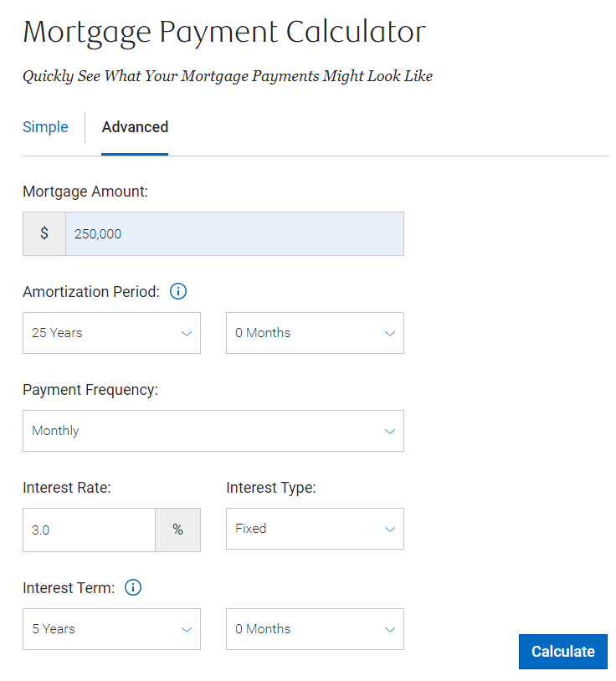Open the Interest Type dropdown
Image resolution: width=616 pixels, height=681 pixels.
point(315,529)
